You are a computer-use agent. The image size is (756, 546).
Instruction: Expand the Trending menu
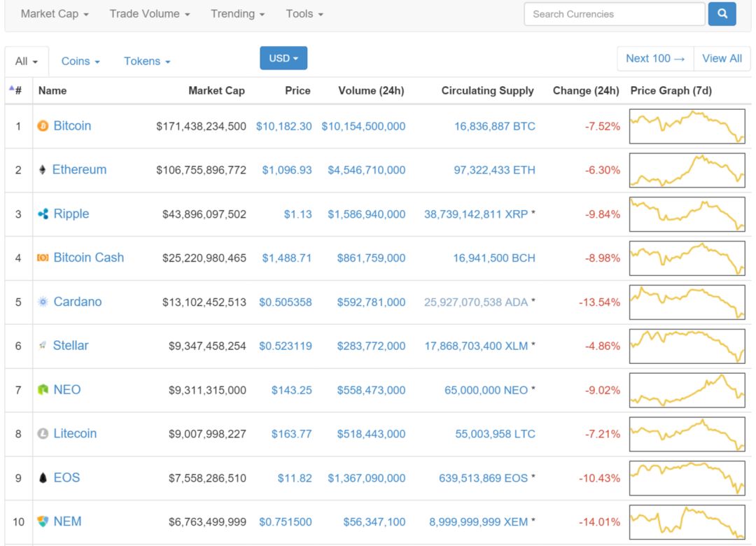(238, 14)
